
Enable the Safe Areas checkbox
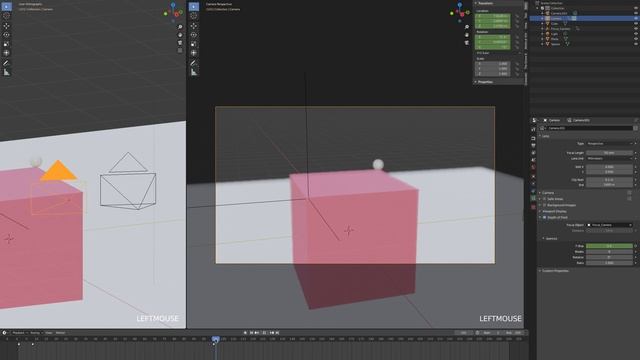544,199
